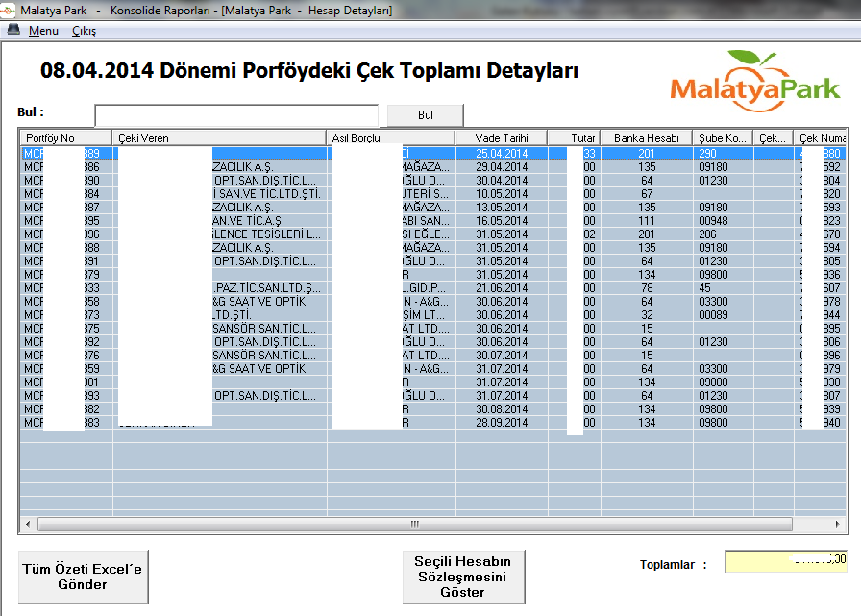Select the row dated 30.07.2014
Viewport: 861px width, 616px height.
(432, 356)
